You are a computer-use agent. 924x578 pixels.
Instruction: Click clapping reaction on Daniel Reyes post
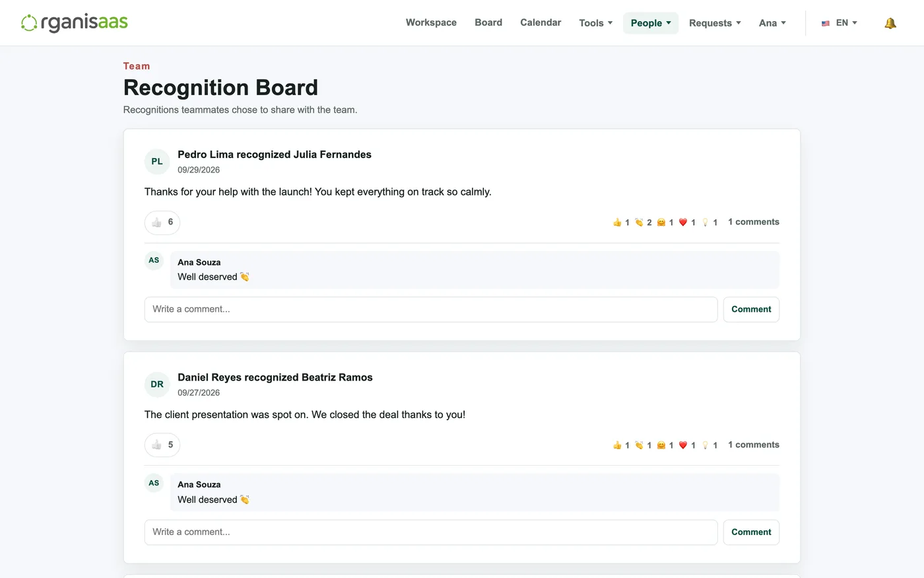pos(643,445)
